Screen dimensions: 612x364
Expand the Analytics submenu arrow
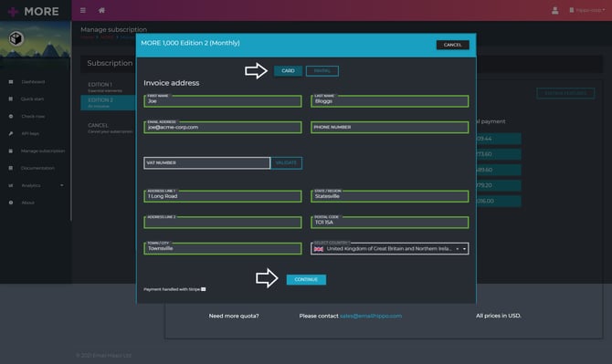[x=62, y=185]
